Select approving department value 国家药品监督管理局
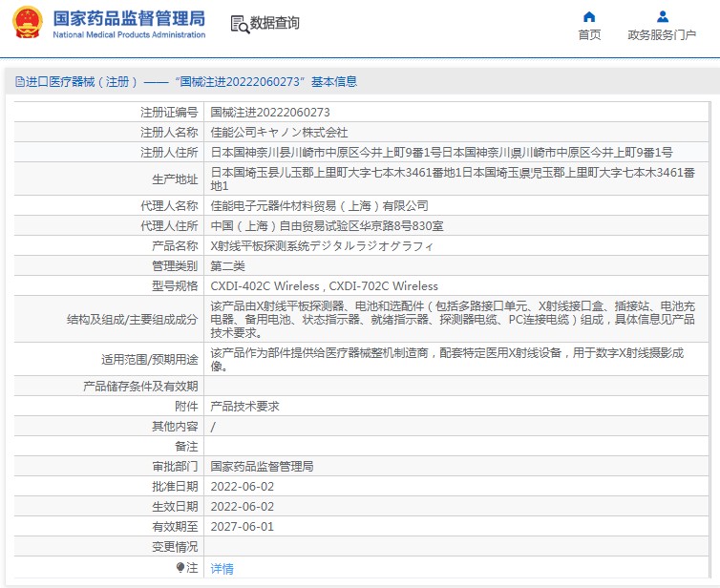Screen dimensions: 720x588 (x=262, y=467)
